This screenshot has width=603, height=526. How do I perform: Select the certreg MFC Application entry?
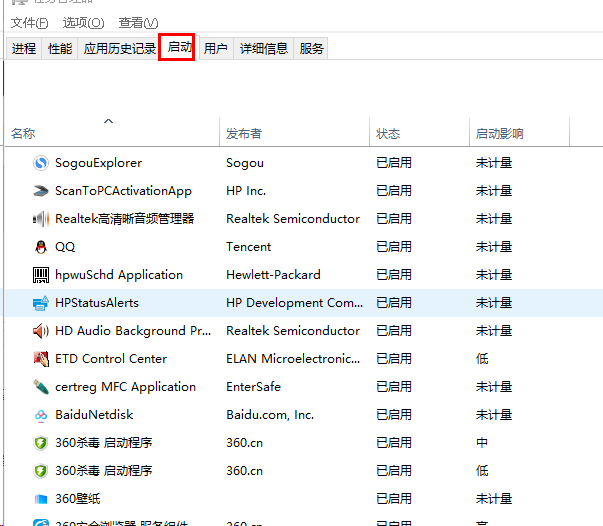point(125,387)
